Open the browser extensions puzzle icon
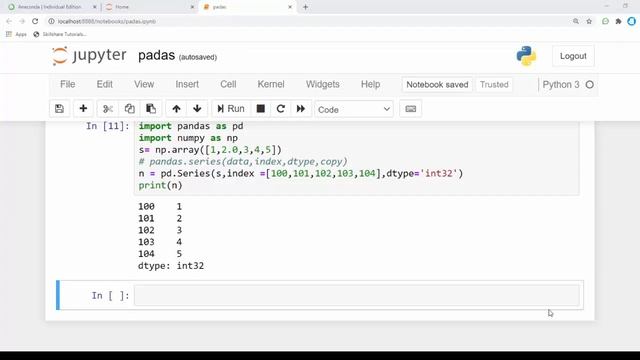Screen dimensions: 640x360 pyautogui.click(x=618, y=21)
